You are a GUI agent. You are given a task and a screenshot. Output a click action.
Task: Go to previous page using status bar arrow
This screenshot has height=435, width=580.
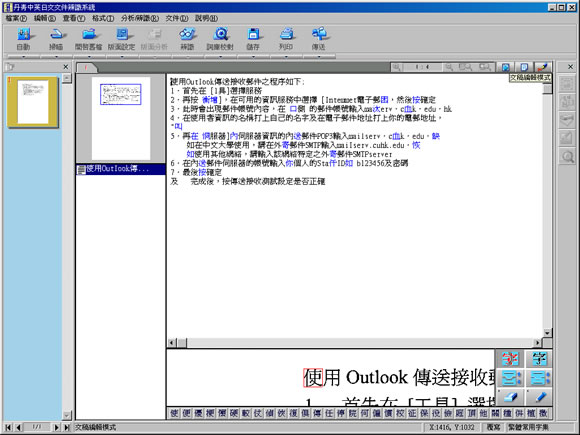click(x=18, y=427)
